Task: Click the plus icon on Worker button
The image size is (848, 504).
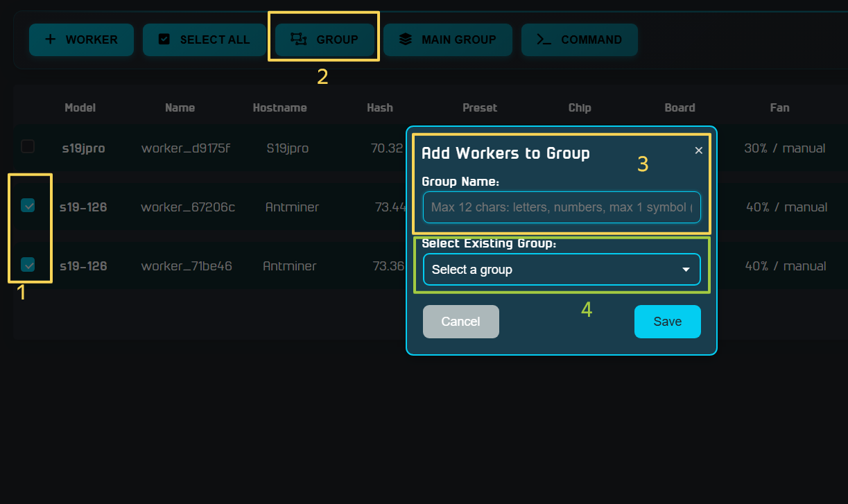Action: (50, 40)
